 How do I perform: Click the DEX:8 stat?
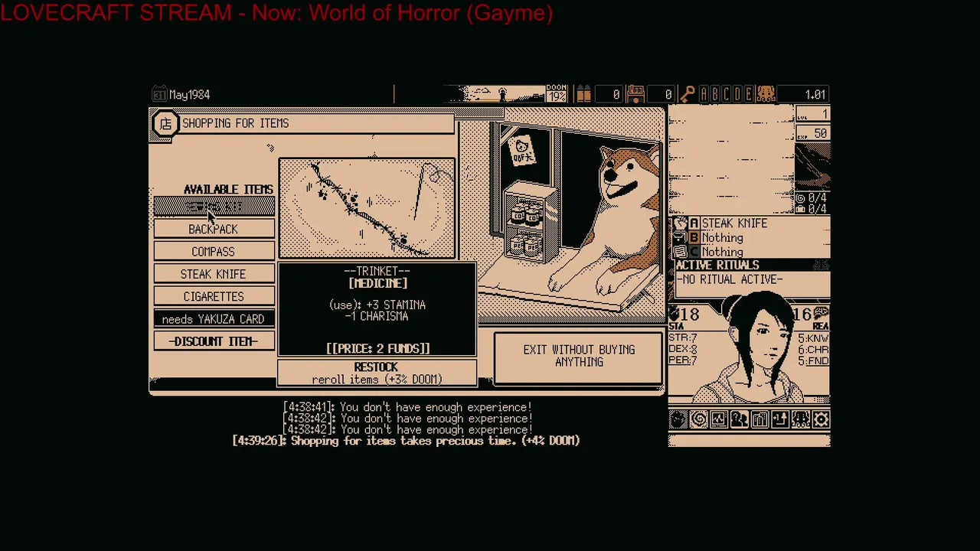[x=682, y=350]
